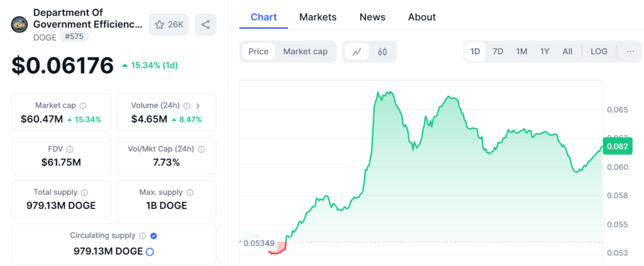This screenshot has width=644, height=266.
Task: Toggle chart to Market cap view
Action: pos(305,52)
